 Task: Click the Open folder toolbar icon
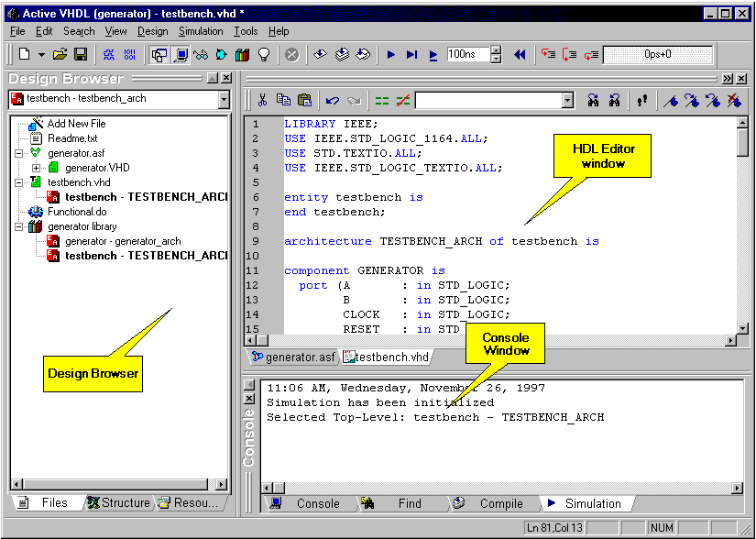click(60, 55)
